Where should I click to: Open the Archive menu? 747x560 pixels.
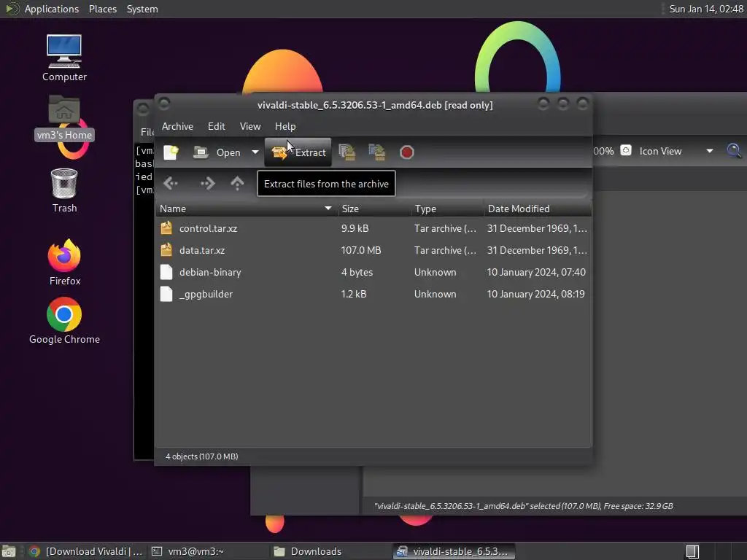click(x=177, y=126)
